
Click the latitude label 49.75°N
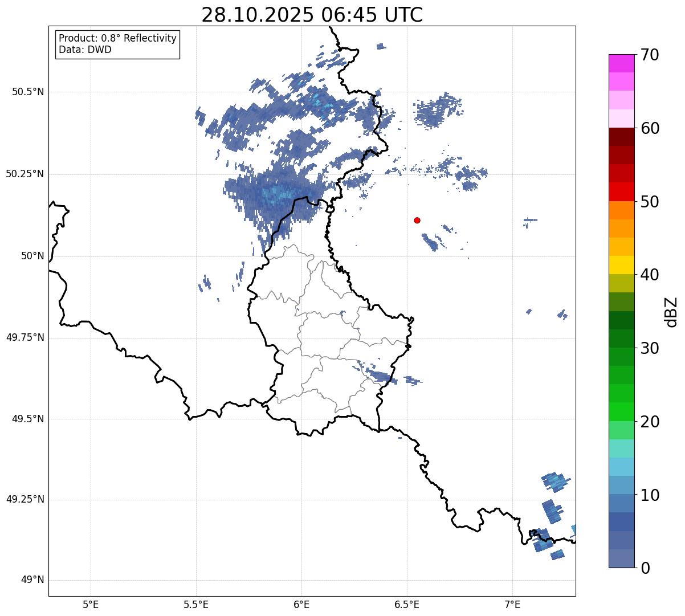pyautogui.click(x=25, y=337)
